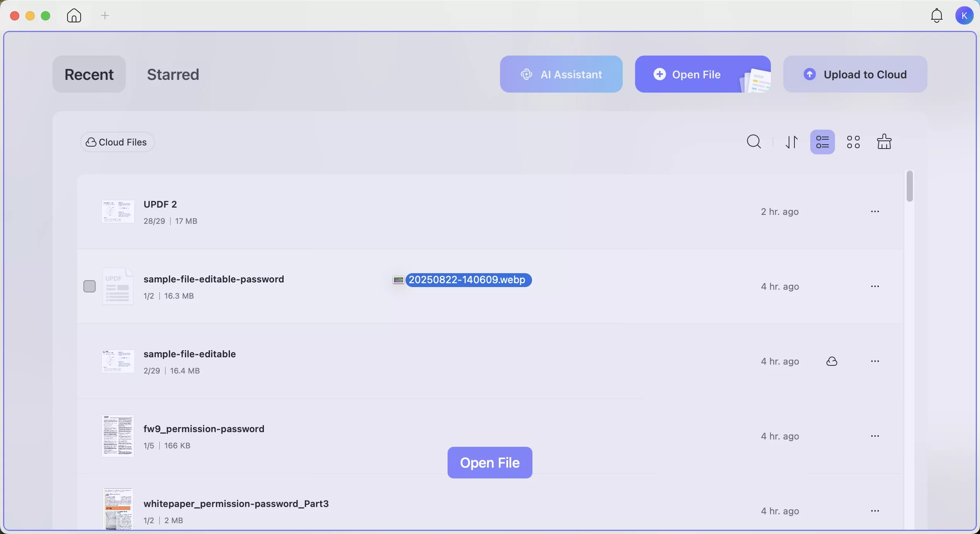This screenshot has height=534, width=980.
Task: Switch to grid view layout
Action: pyautogui.click(x=853, y=142)
